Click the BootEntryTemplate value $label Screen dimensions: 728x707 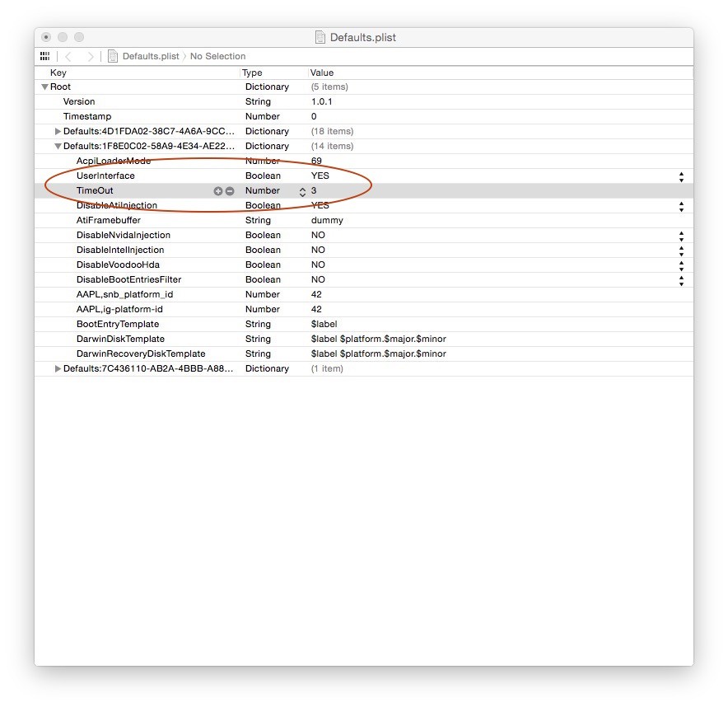324,325
